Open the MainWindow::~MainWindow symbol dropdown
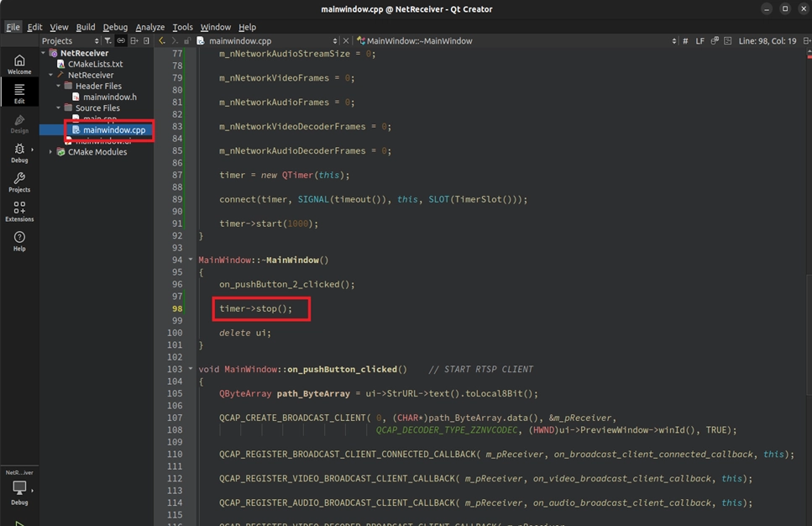 point(516,40)
